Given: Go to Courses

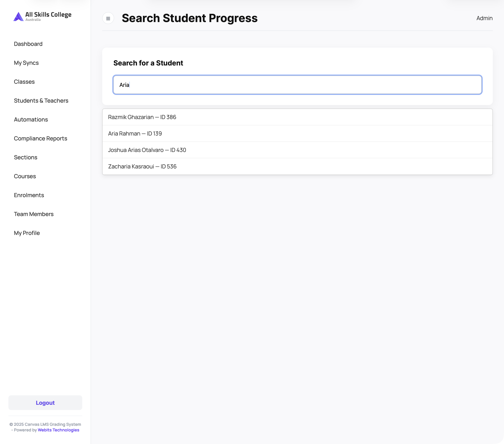Looking at the screenshot, I should pos(25,176).
